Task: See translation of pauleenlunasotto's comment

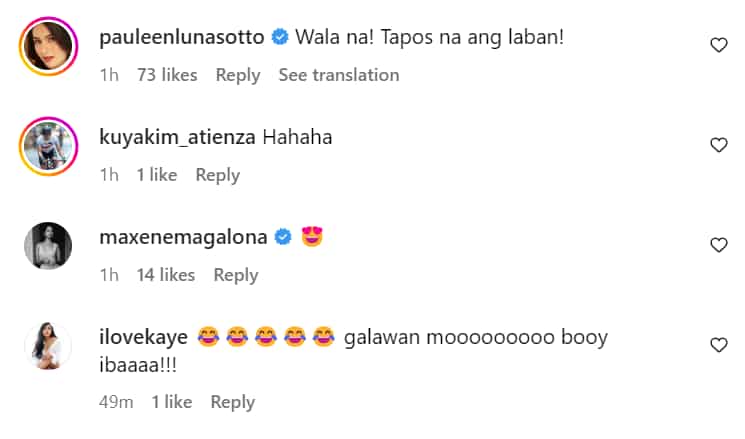Action: pyautogui.click(x=339, y=75)
